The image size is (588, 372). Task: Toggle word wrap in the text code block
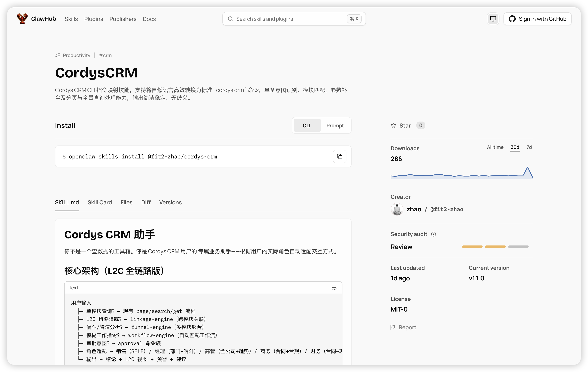pyautogui.click(x=334, y=288)
